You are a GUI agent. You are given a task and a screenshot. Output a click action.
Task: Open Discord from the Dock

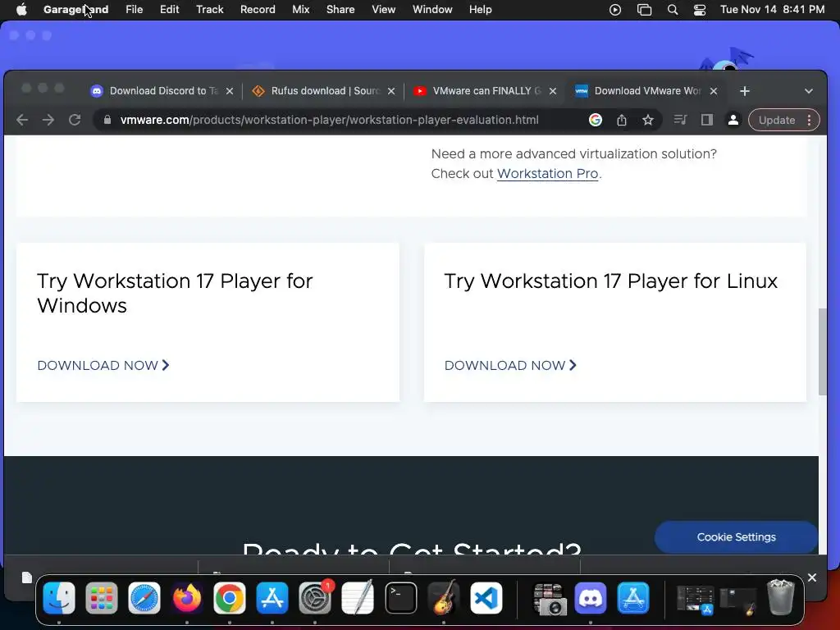[x=591, y=598]
